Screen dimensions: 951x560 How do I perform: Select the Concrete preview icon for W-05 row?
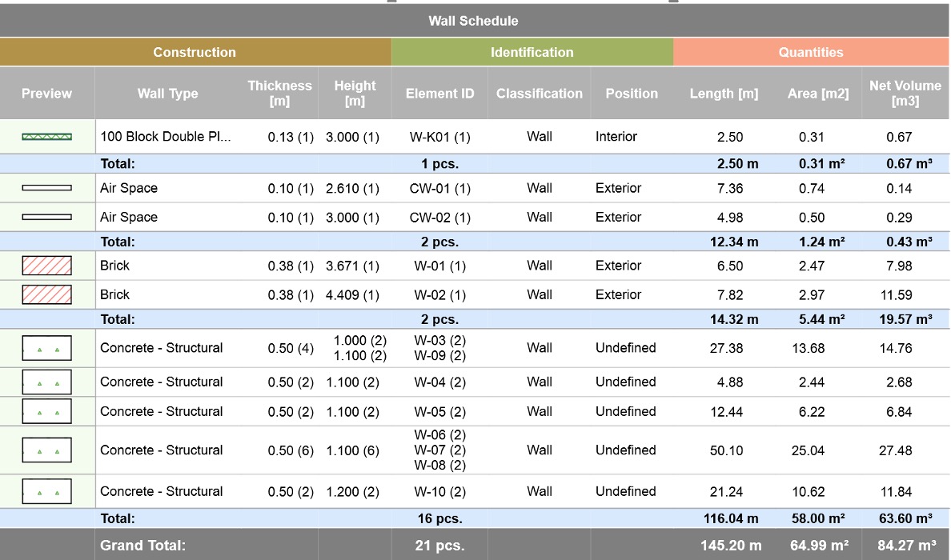point(46,411)
